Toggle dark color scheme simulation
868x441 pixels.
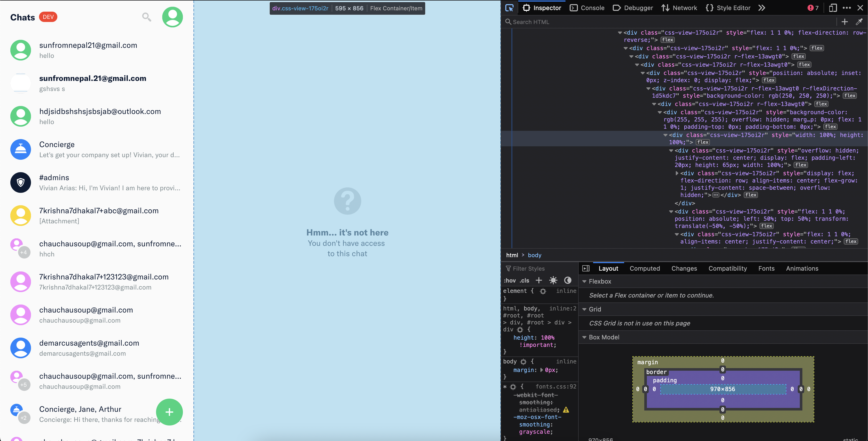point(568,280)
